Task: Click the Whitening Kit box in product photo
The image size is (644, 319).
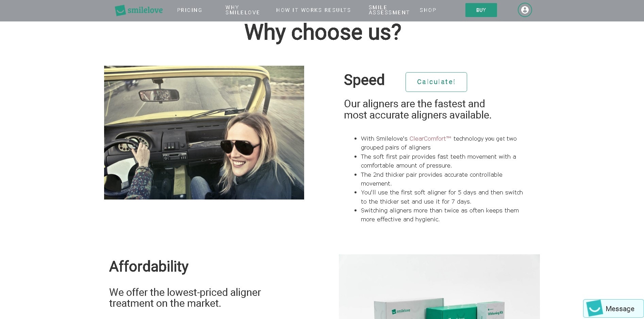Action: [x=491, y=310]
